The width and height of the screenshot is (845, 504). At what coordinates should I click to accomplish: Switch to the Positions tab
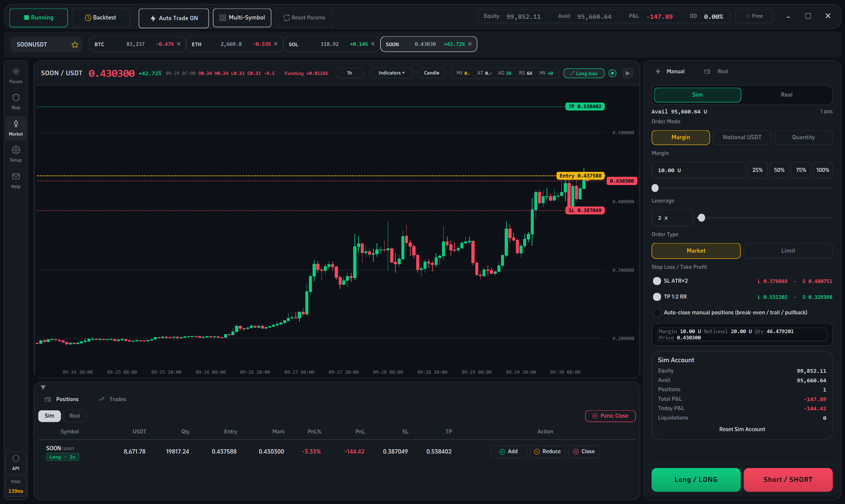point(62,399)
